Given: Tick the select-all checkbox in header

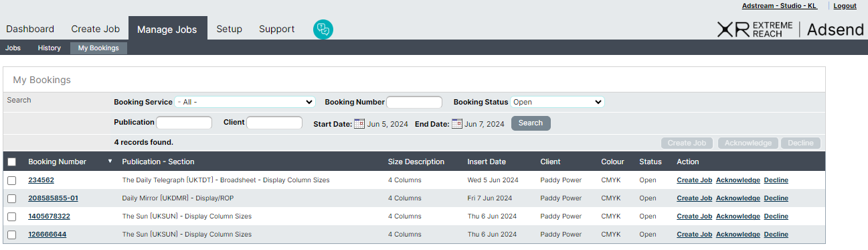Looking at the screenshot, I should pyautogui.click(x=11, y=162).
